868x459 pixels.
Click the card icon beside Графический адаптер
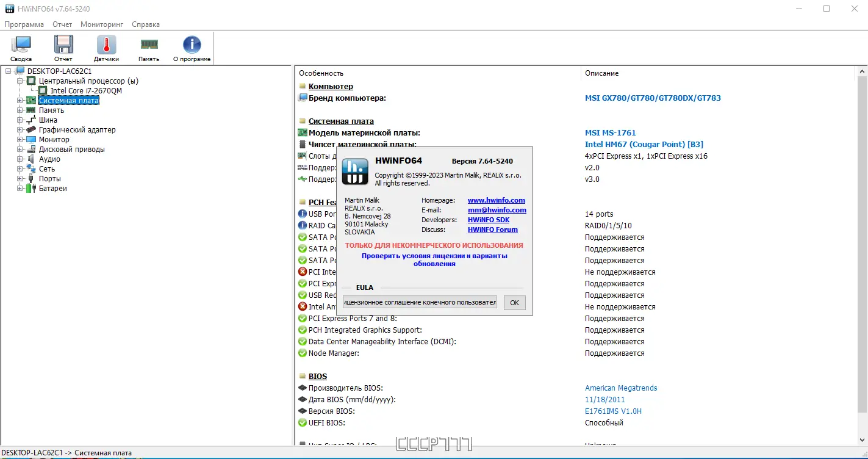coord(31,130)
